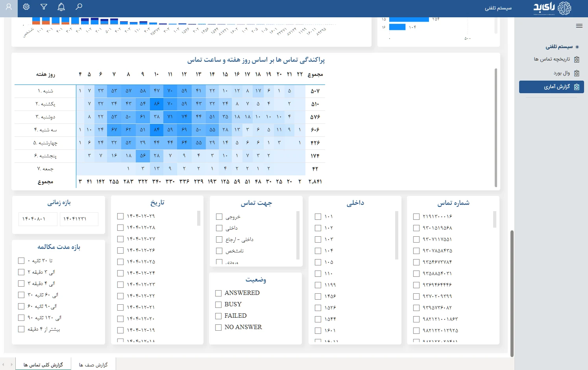
Task: Check date ۱۴۰۴-۱۲-۲۹ checkbox
Action: 120,216
